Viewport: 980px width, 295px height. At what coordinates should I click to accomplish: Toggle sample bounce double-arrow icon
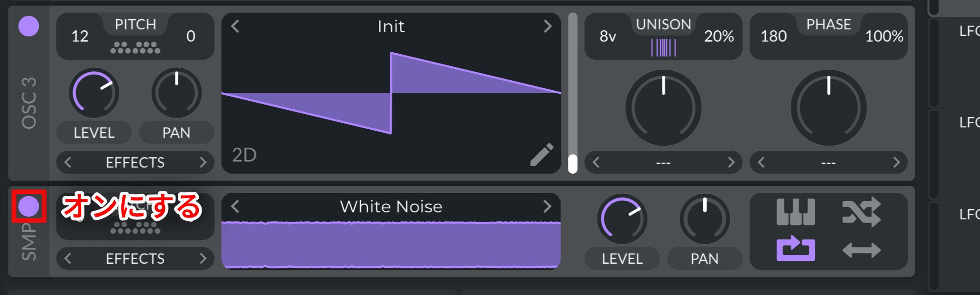861,250
